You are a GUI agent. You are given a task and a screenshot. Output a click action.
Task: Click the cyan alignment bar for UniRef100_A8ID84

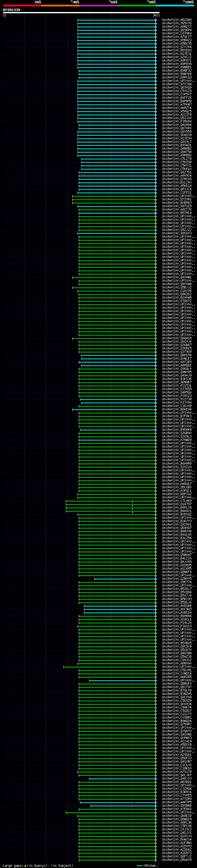[x=117, y=20]
